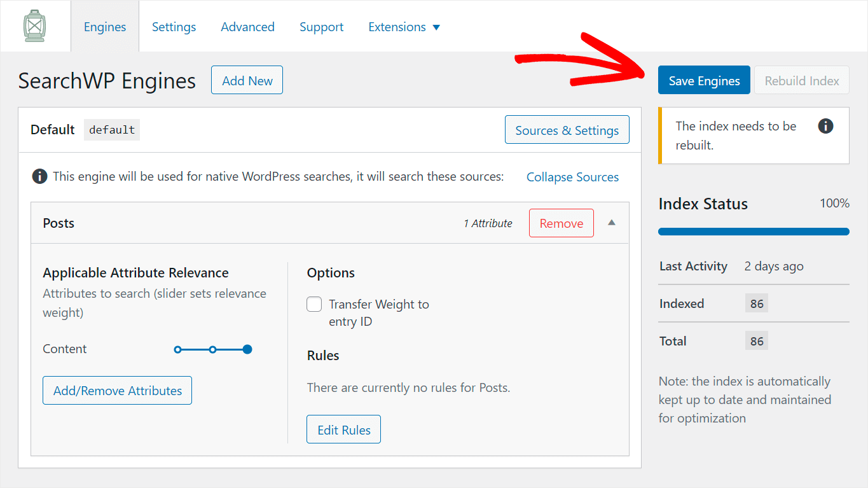Switch to the Engines tab

(105, 27)
